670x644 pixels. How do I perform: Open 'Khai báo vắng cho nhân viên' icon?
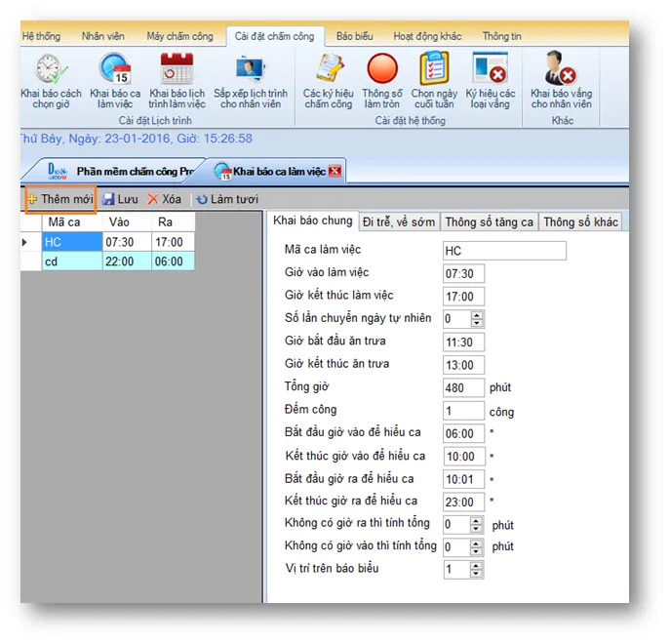pos(560,71)
